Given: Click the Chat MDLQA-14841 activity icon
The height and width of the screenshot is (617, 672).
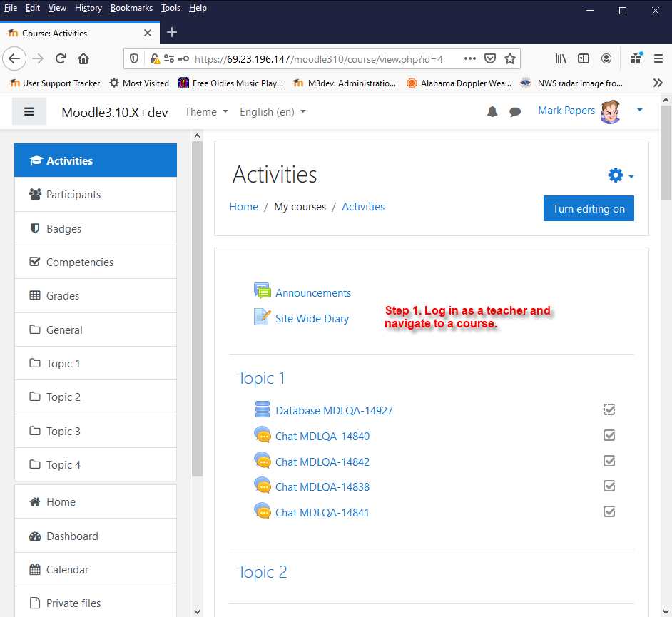Looking at the screenshot, I should coord(262,511).
